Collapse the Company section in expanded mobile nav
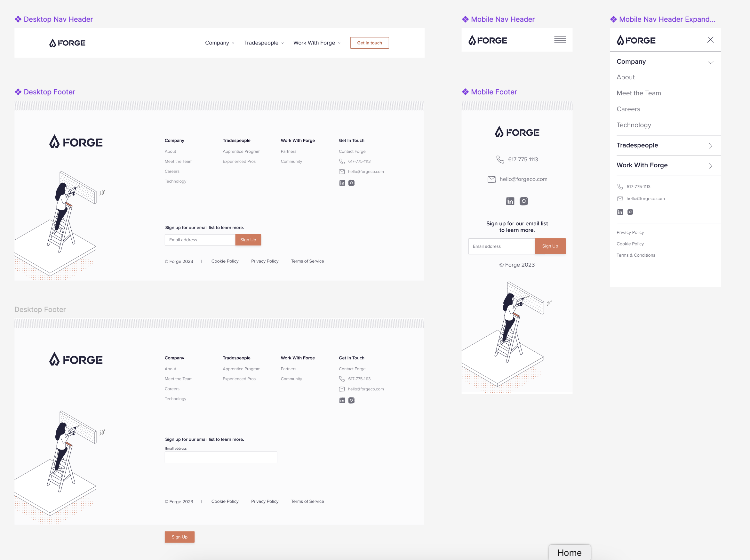This screenshot has height=560, width=750. (711, 62)
